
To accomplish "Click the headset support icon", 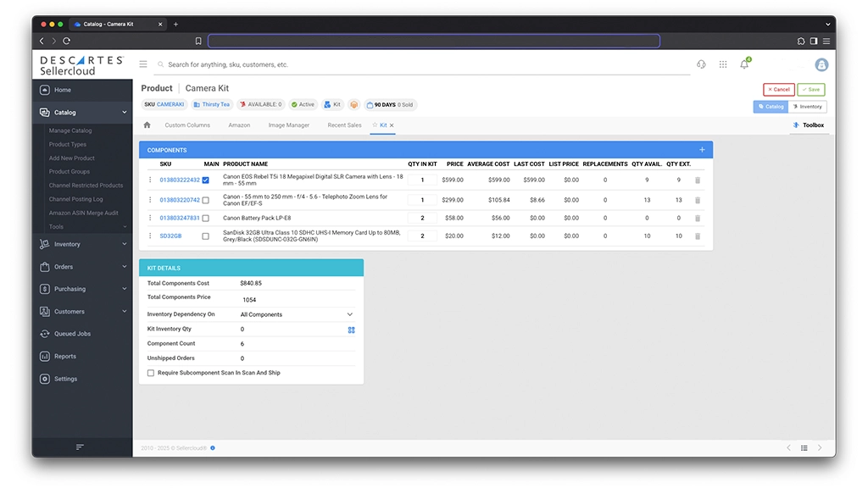I will pos(700,64).
